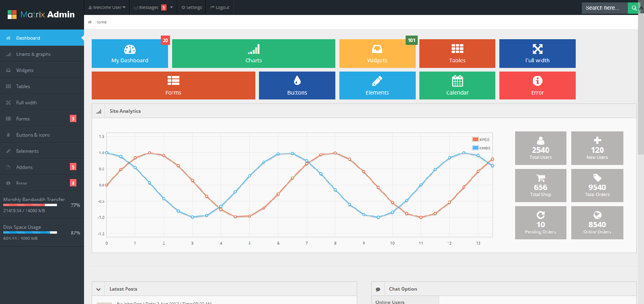The height and width of the screenshot is (304, 644).
Task: Click the Total Users stat box
Action: point(540,148)
